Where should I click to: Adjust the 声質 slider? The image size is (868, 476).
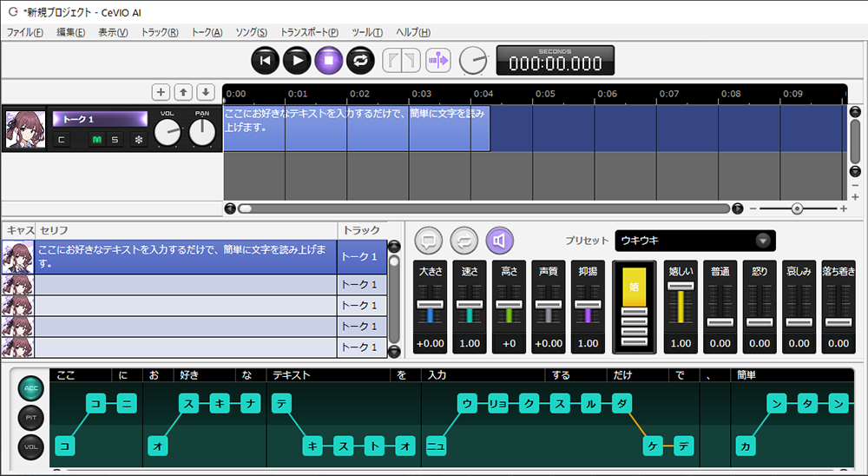pos(549,305)
